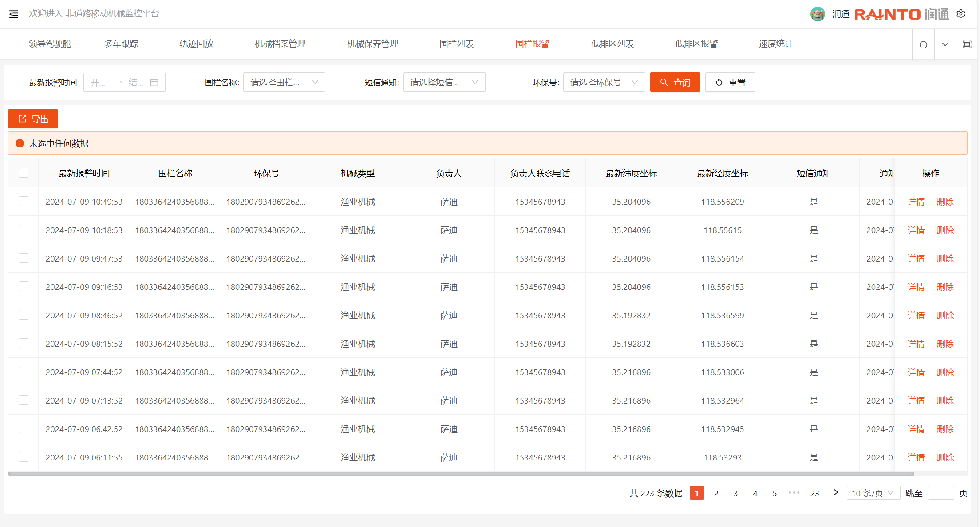980x527 pixels.
Task: Jump forward via pagination ellipsis
Action: click(794, 493)
